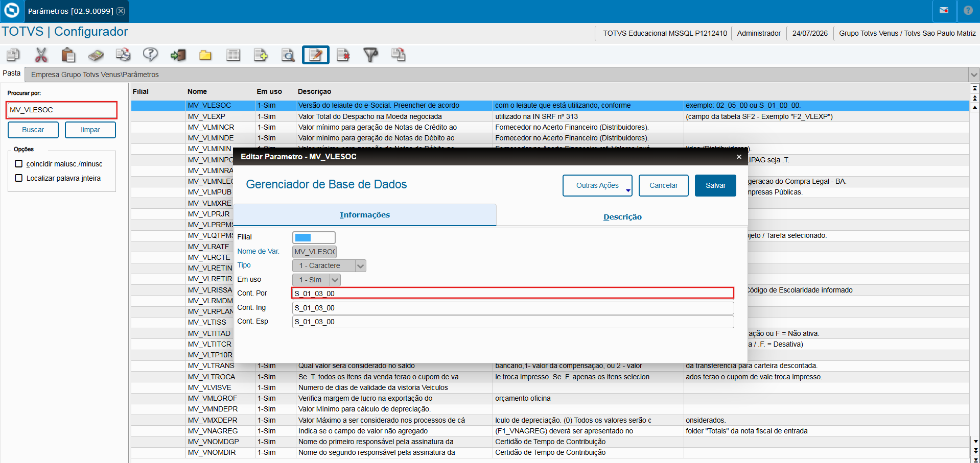Click the date 24/07/2026 in header
This screenshot has width=980, height=463.
pyautogui.click(x=810, y=34)
